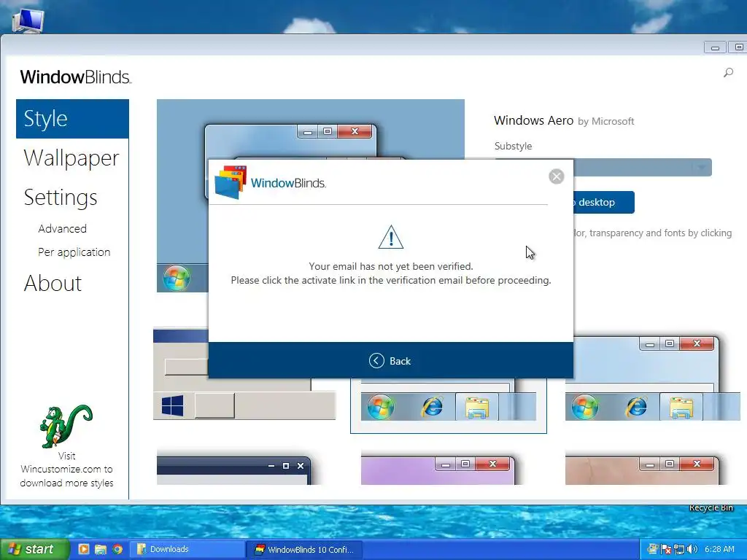Select the Advanced settings item
This screenshot has height=560, width=747.
(x=63, y=228)
